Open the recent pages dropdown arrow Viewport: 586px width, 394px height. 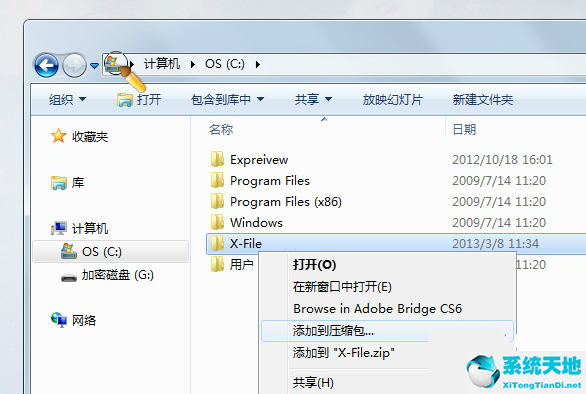click(x=94, y=66)
